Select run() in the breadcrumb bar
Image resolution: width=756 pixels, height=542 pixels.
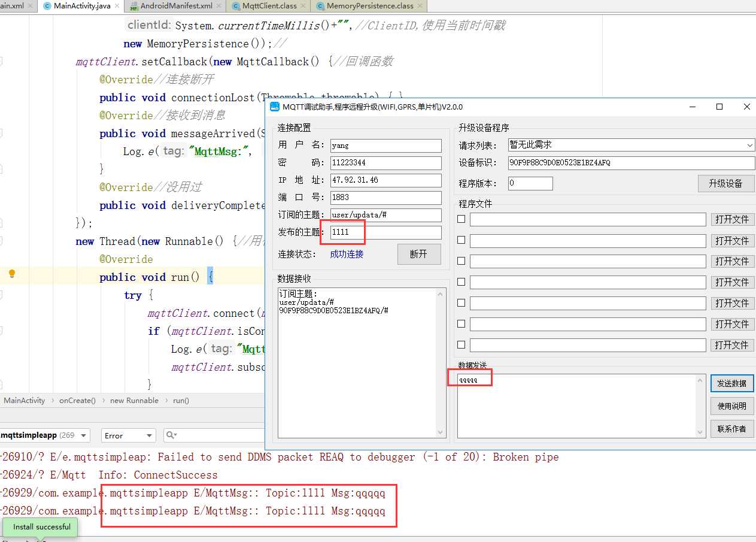pyautogui.click(x=181, y=401)
